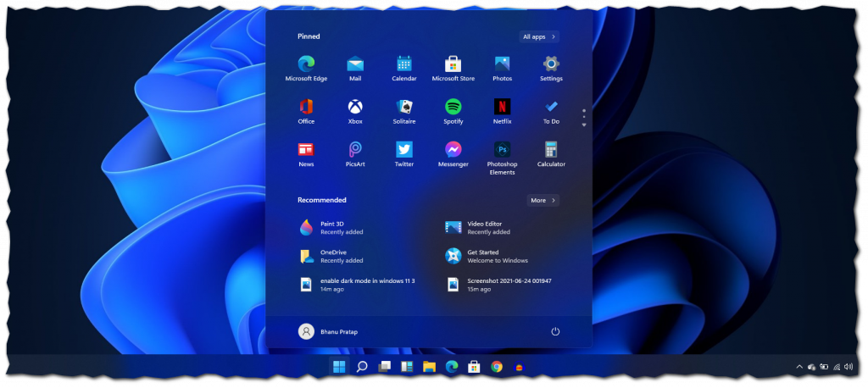
Task: Open Google Chrome in the taskbar
Action: pyautogui.click(x=497, y=367)
